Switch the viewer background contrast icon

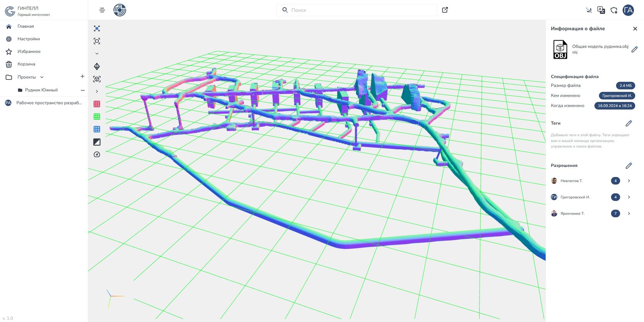[97, 142]
